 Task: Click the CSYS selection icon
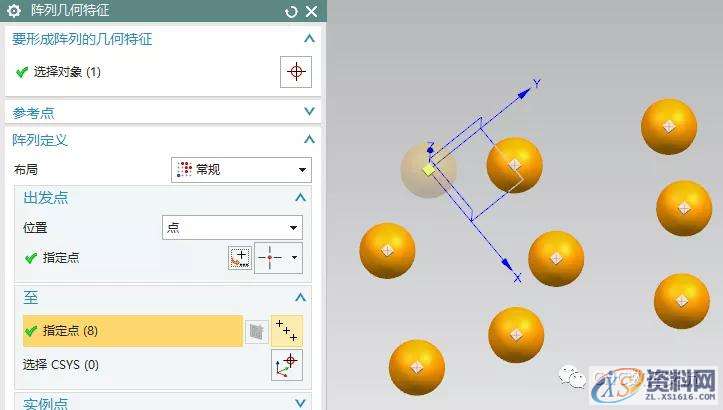287,365
